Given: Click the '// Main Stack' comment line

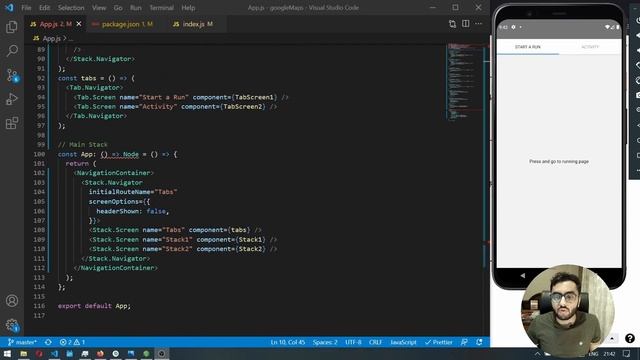Looking at the screenshot, I should tap(82, 144).
